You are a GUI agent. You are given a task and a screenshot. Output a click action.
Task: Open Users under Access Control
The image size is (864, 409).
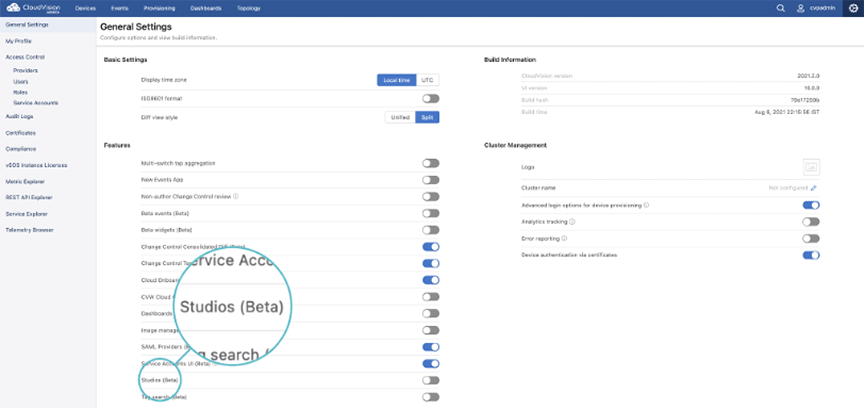[x=20, y=82]
